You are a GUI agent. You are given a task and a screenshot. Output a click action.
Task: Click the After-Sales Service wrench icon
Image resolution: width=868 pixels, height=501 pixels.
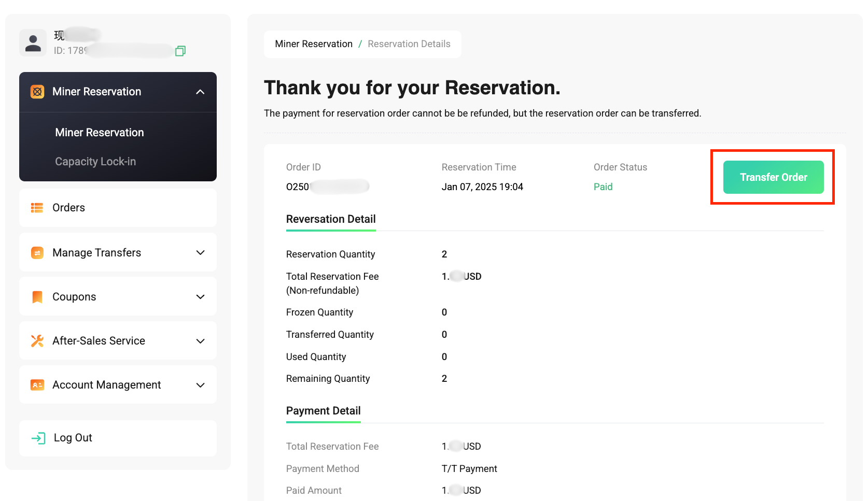pos(37,341)
